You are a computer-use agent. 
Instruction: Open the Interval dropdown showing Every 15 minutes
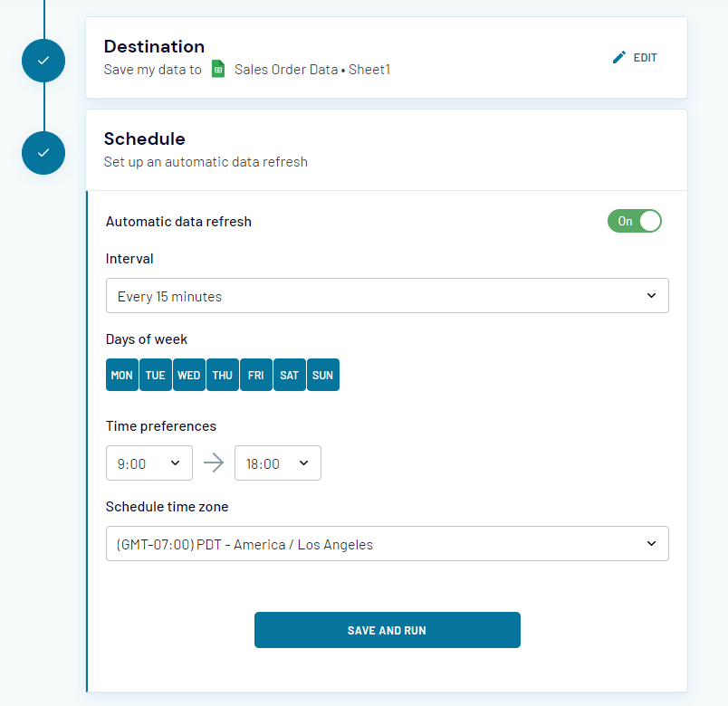388,295
